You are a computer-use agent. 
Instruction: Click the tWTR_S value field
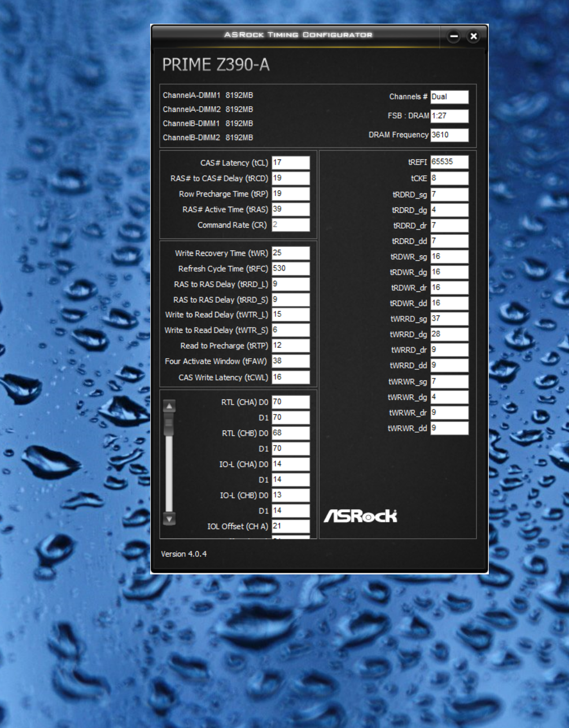pyautogui.click(x=291, y=330)
